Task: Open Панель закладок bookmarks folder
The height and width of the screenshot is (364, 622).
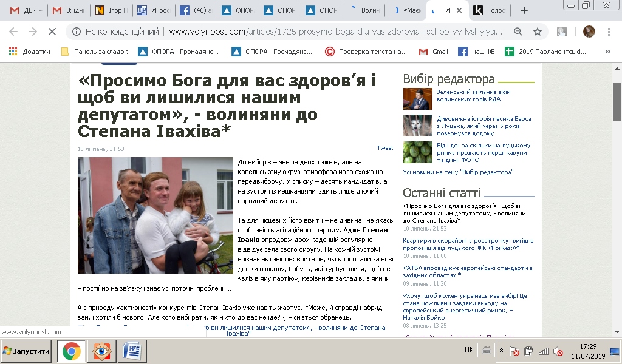Action: (94, 52)
